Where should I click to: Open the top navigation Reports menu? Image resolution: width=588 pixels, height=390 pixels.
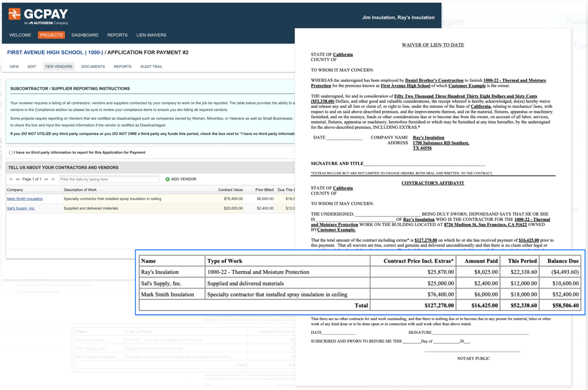[x=117, y=35]
